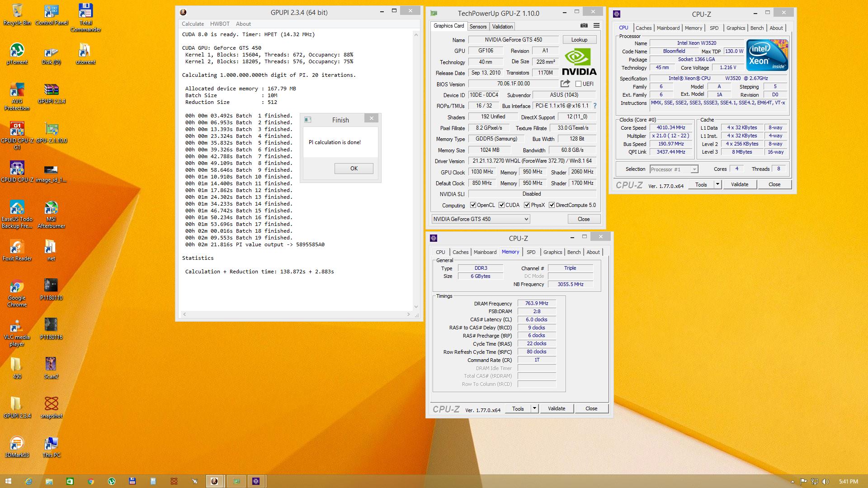
Task: Open the SPD tab in Memory CPU-Z window
Action: pos(531,252)
